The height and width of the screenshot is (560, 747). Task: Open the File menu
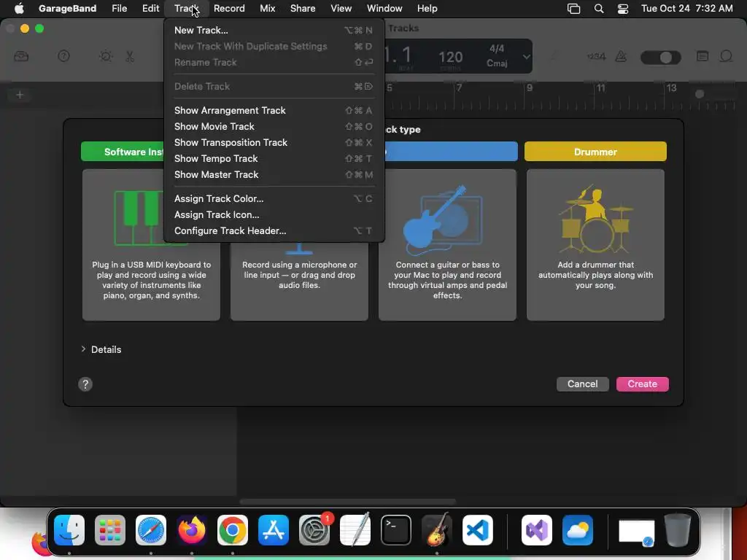[x=119, y=9]
